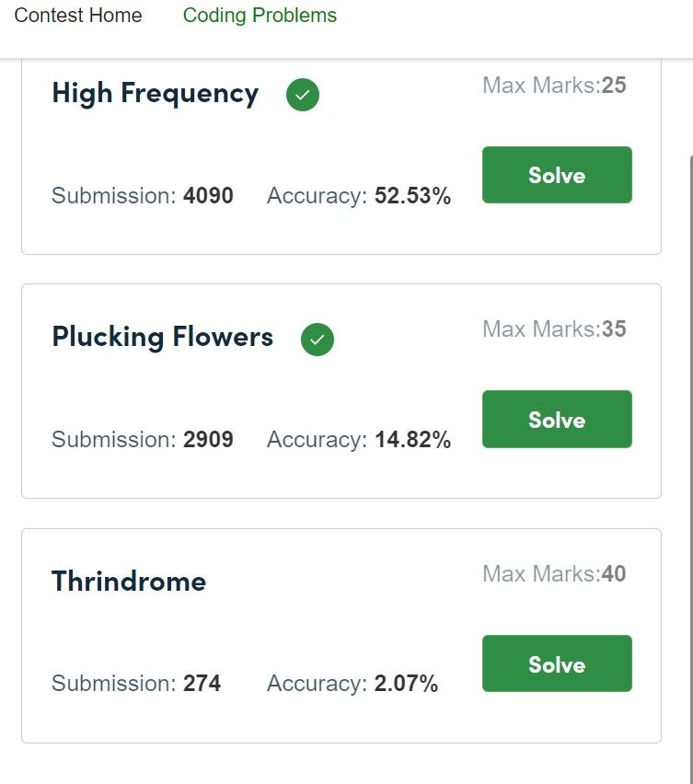Click Max Marks 35 label

coord(554,329)
